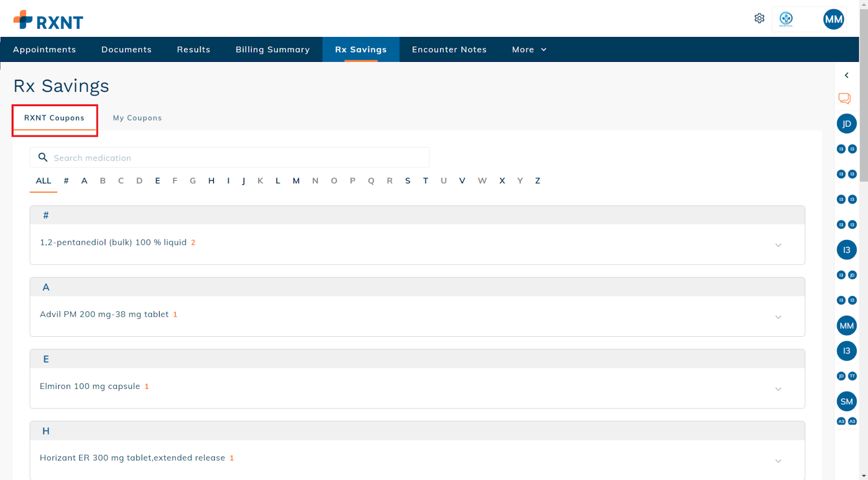Expand the Horizant ER row chevron
This screenshot has width=868, height=480.
pyautogui.click(x=778, y=461)
